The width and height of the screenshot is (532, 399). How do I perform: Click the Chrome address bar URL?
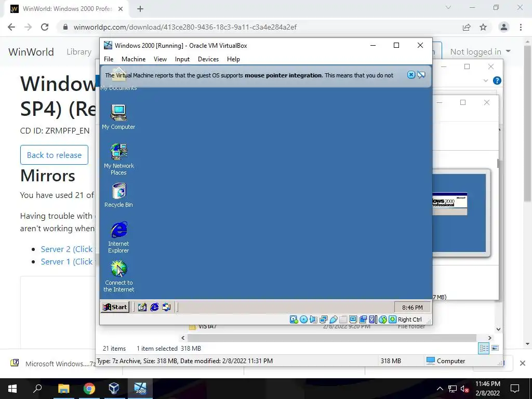click(185, 27)
